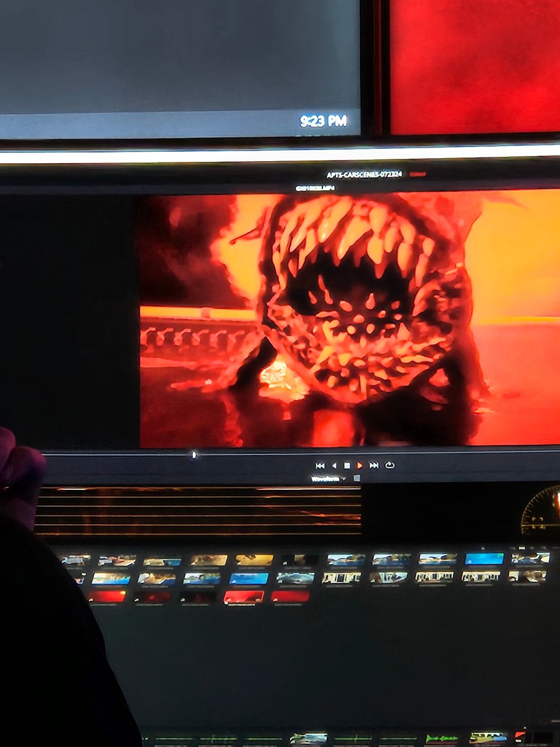Jump to the first frame of the clip
This screenshot has height=747, width=560.
pyautogui.click(x=320, y=465)
